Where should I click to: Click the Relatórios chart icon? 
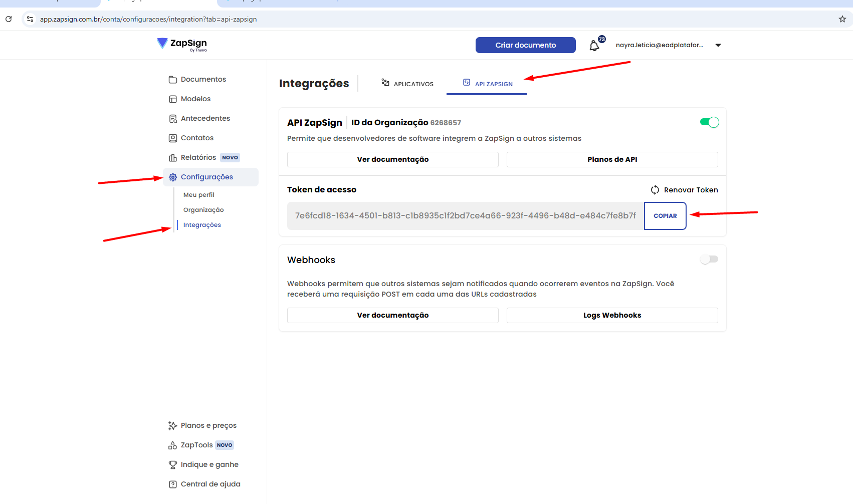click(x=173, y=158)
